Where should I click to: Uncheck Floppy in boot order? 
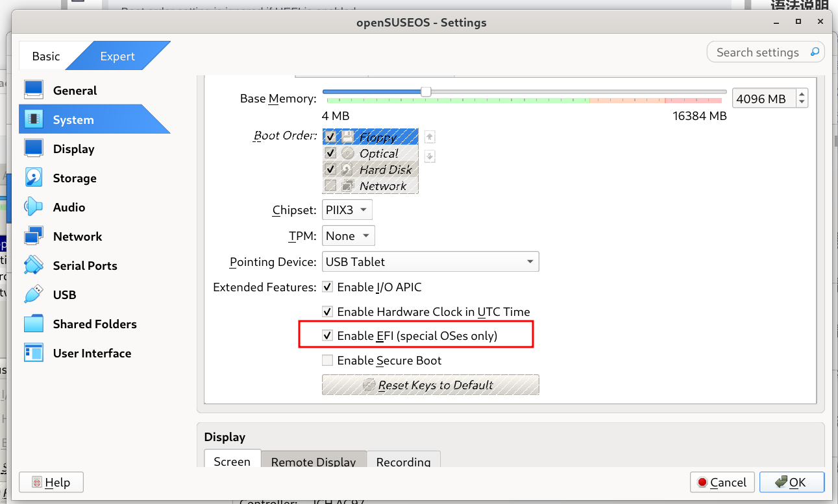tap(330, 137)
